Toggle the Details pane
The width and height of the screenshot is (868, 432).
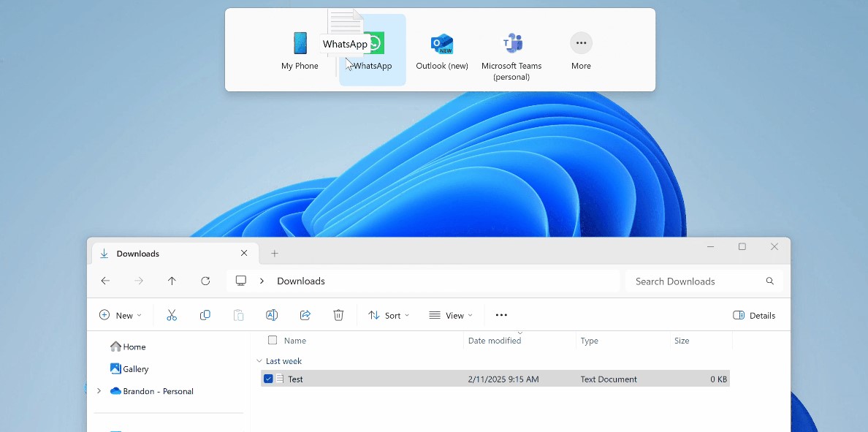pyautogui.click(x=754, y=315)
